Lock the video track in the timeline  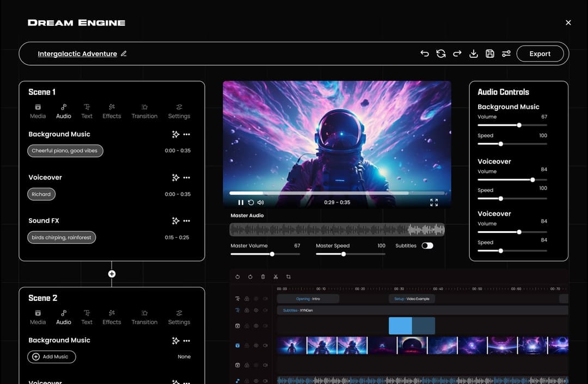[247, 345]
